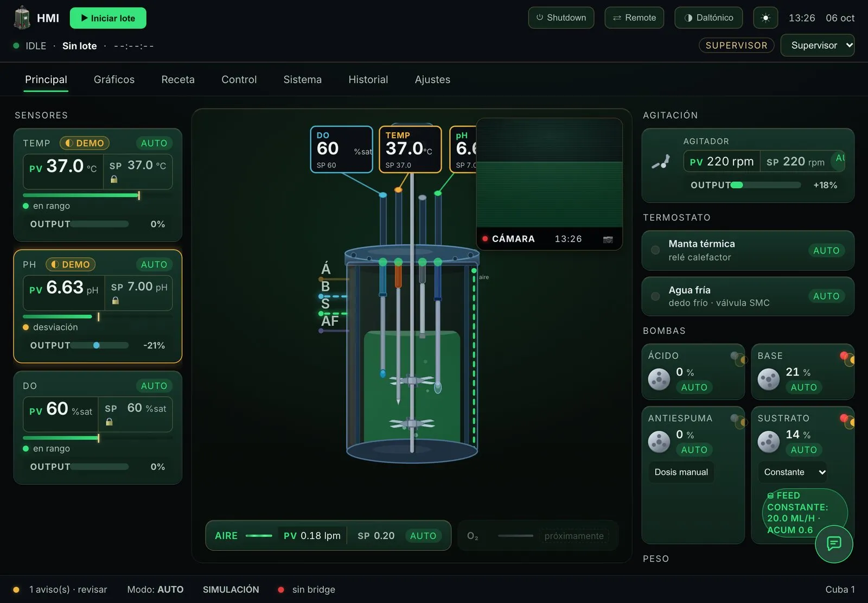
Task: Open the chat assistant bubble icon
Action: point(834,543)
